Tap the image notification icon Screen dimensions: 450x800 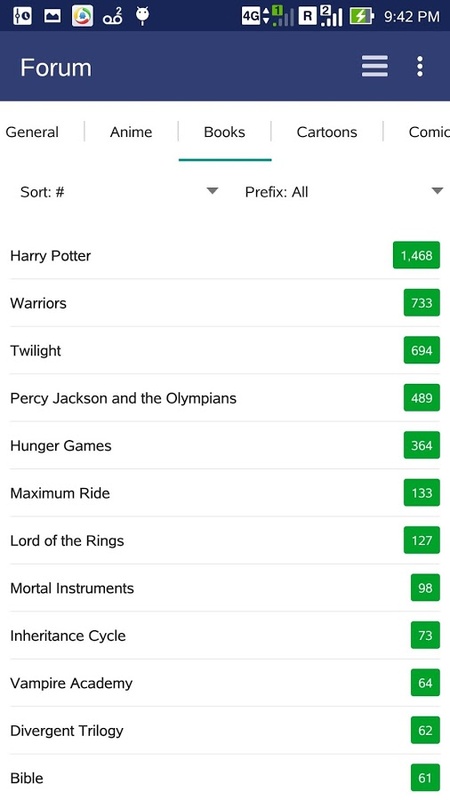pos(52,16)
